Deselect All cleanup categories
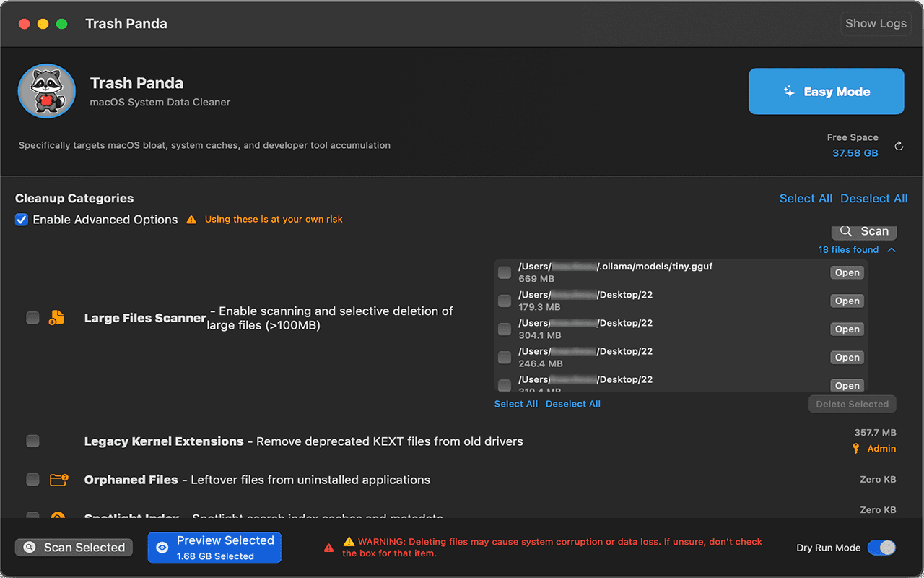Viewport: 924px width, 578px height. click(x=874, y=199)
